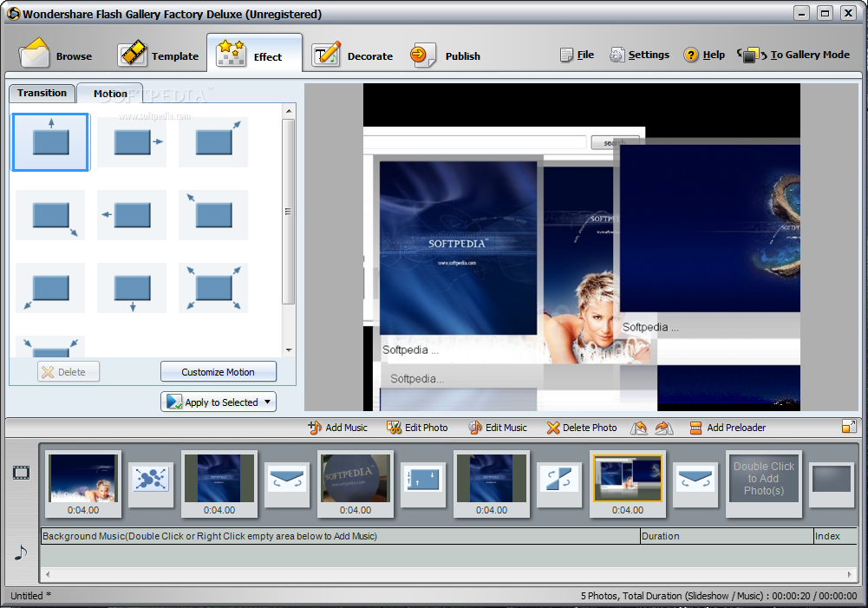Image resolution: width=868 pixels, height=608 pixels.
Task: Click the filmstrip storyboard track icon
Action: 21,473
